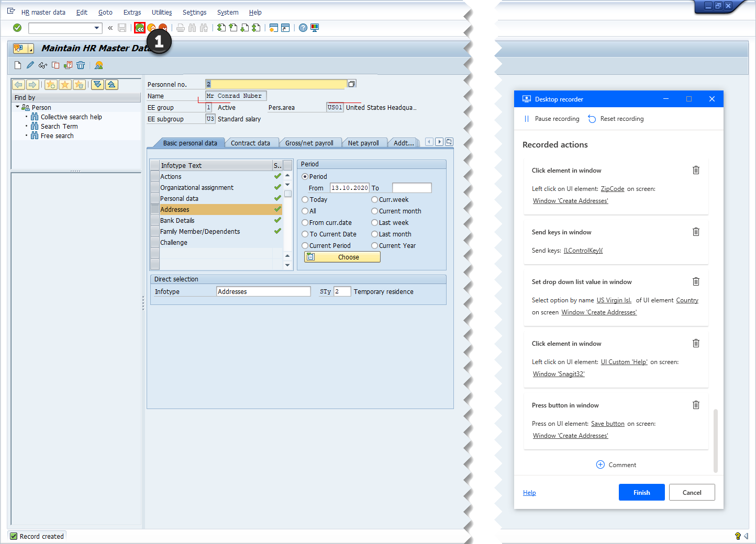Click the Delete favorite star-trash icon
This screenshot has height=544, width=756.
[79, 85]
